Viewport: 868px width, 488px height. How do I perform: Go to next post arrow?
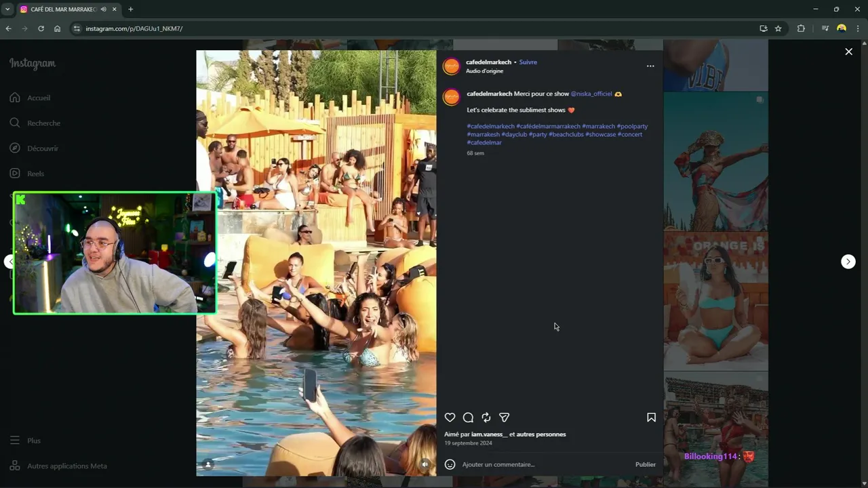tap(848, 262)
